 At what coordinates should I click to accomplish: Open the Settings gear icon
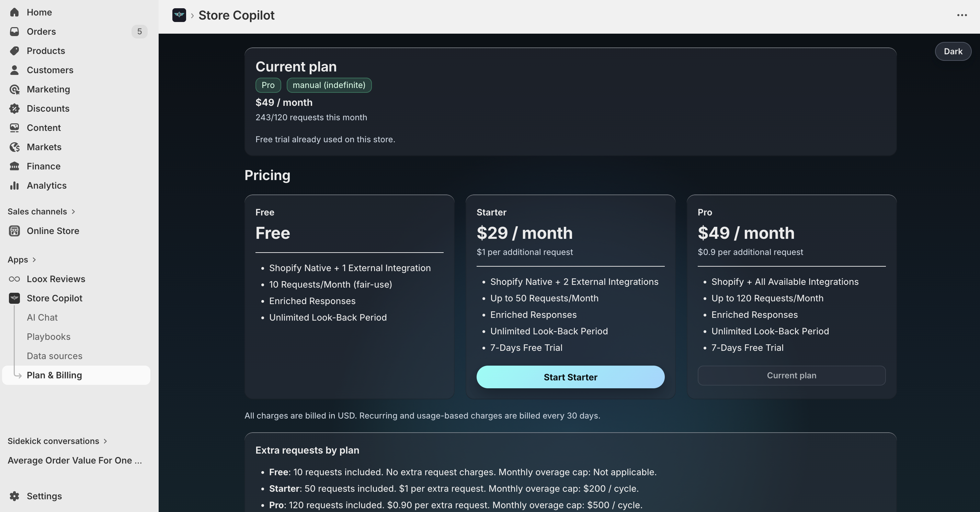pos(14,496)
